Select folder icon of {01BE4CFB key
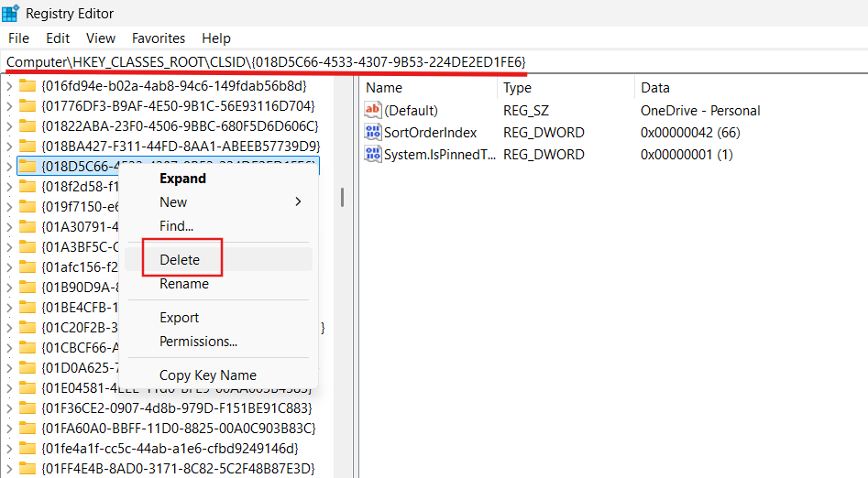Image resolution: width=868 pixels, height=478 pixels. [27, 307]
